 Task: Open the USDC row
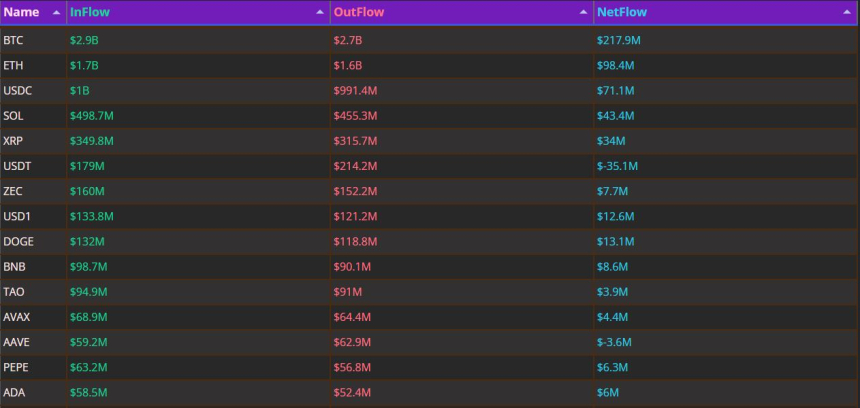tap(17, 91)
